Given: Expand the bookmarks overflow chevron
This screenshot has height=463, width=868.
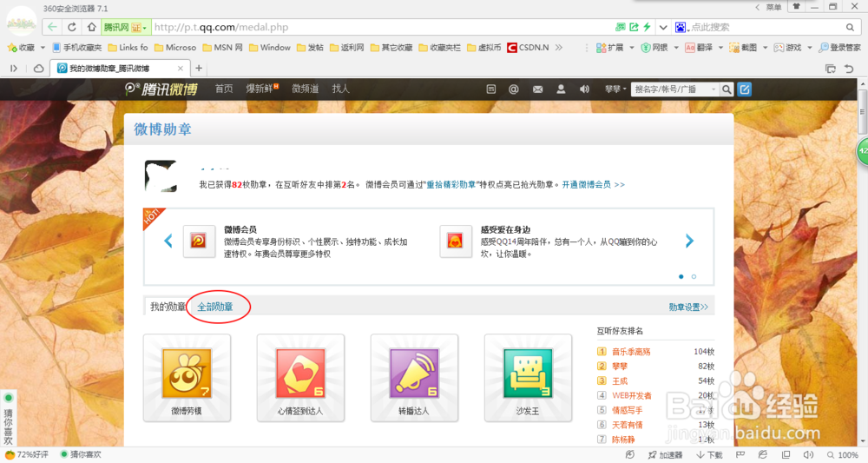Looking at the screenshot, I should coord(558,48).
